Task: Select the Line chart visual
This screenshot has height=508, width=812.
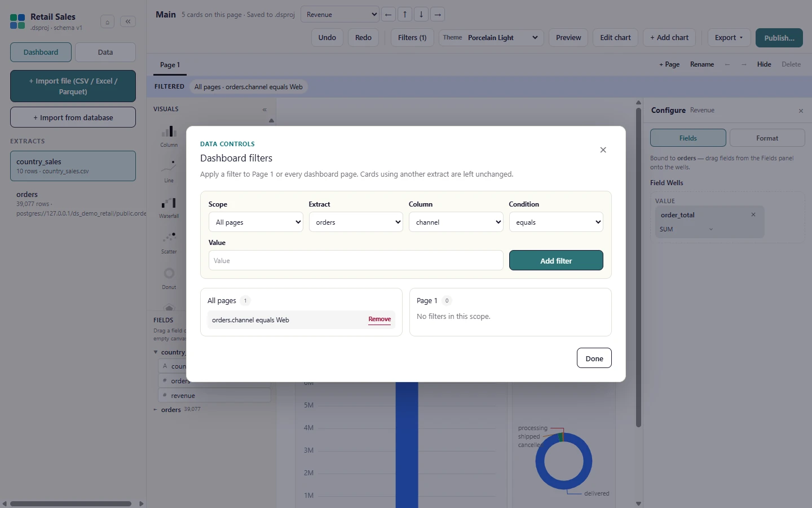Action: (169, 172)
